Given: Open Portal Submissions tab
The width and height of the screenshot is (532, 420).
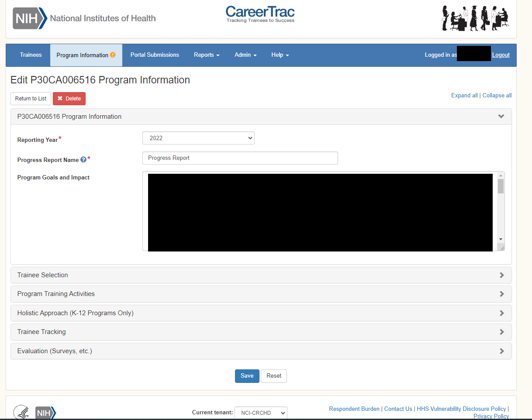Looking at the screenshot, I should click(x=155, y=55).
